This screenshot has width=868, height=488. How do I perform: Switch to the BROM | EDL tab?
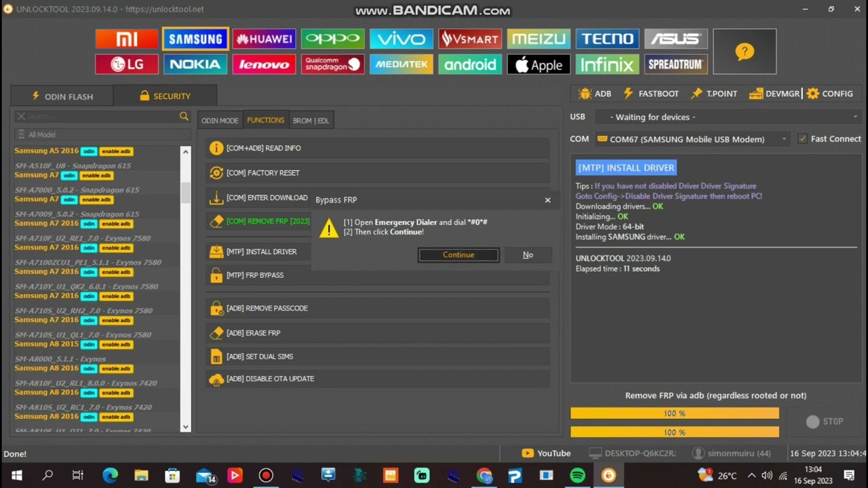(x=311, y=121)
